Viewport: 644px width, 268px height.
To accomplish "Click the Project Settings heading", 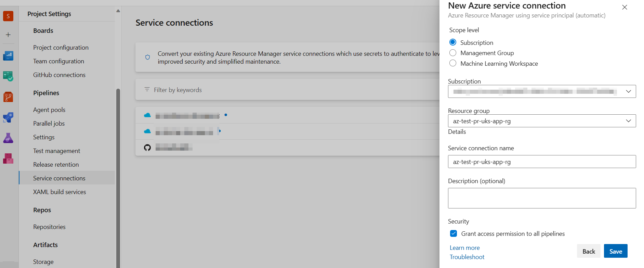I will [49, 14].
